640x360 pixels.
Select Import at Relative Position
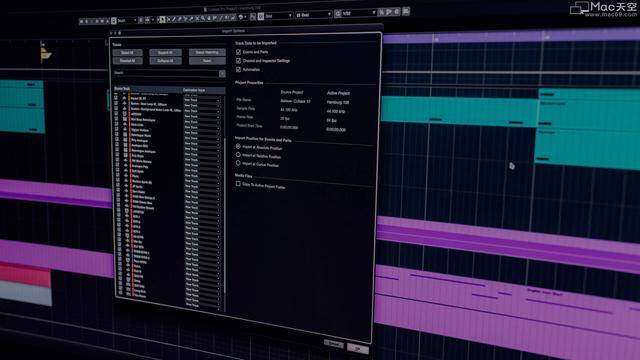[x=238, y=155]
